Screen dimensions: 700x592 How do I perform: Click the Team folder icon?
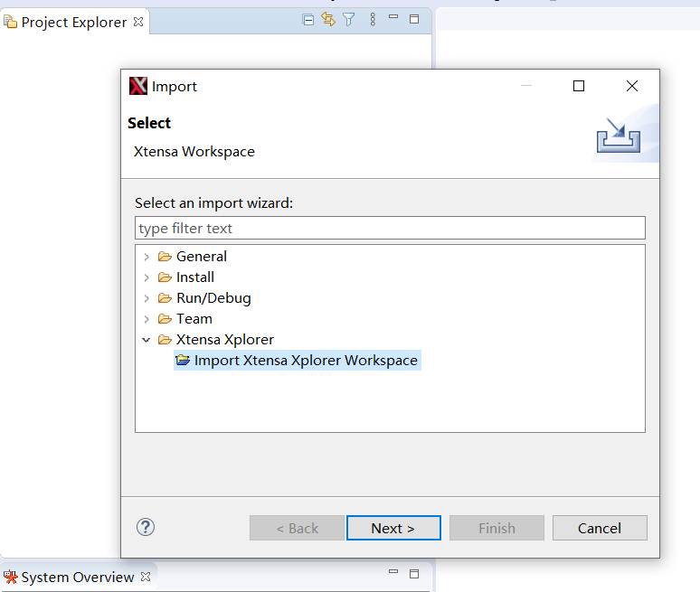[x=165, y=319]
